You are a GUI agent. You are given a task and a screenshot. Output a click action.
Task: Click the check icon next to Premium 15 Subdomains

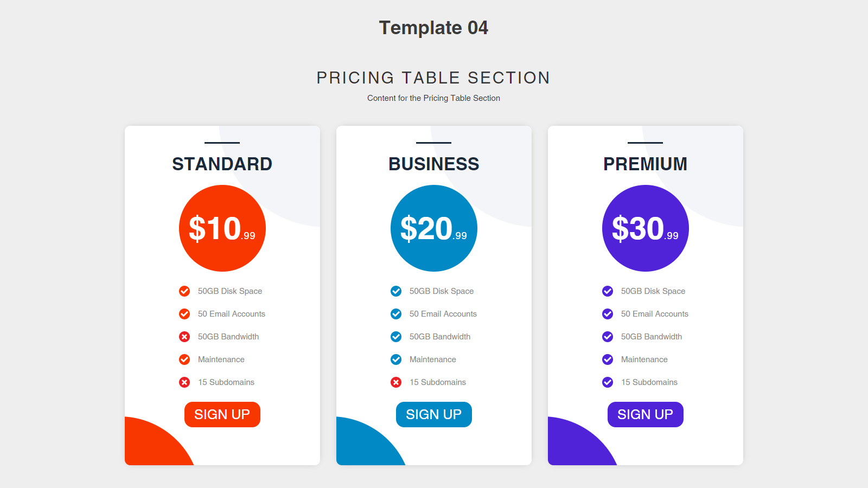608,382
